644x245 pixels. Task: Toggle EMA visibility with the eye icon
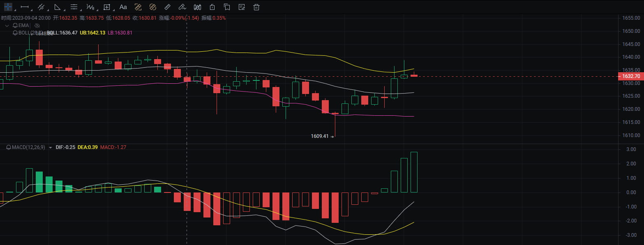coord(37,25)
